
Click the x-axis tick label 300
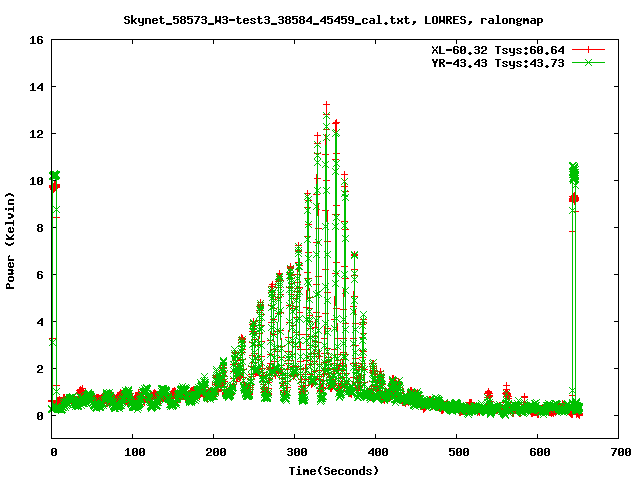pyautogui.click(x=297, y=452)
